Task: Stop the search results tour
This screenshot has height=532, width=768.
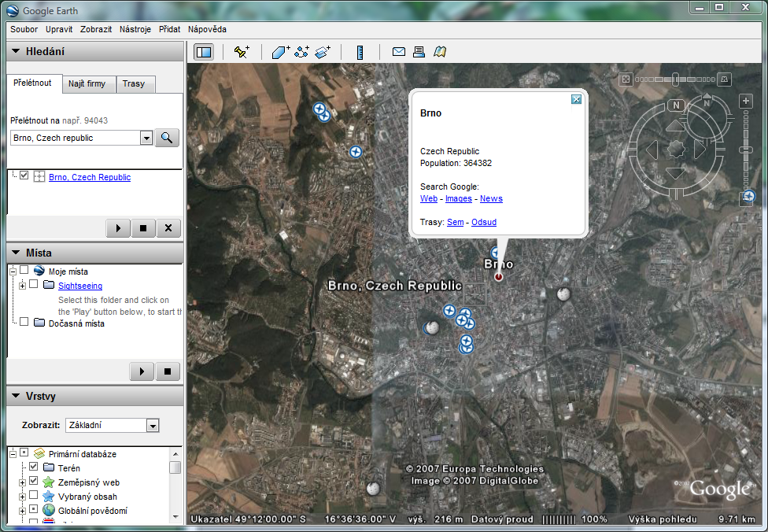Action: [x=143, y=228]
